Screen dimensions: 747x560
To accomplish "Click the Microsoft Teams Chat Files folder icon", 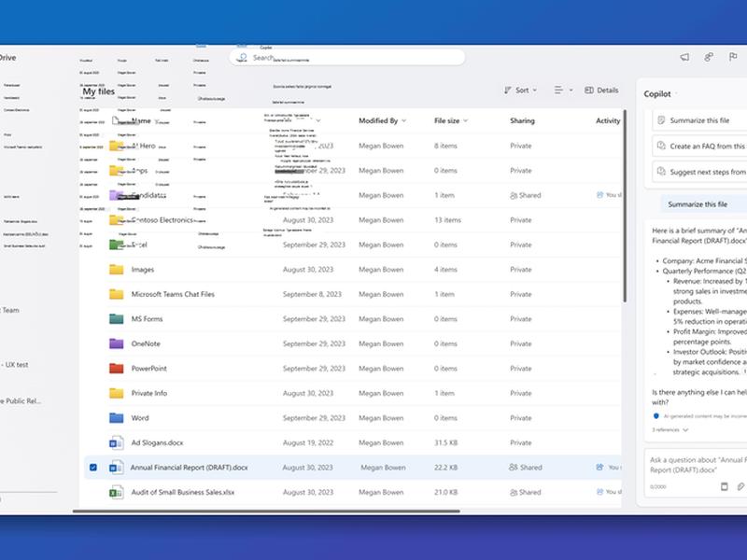I will click(116, 294).
